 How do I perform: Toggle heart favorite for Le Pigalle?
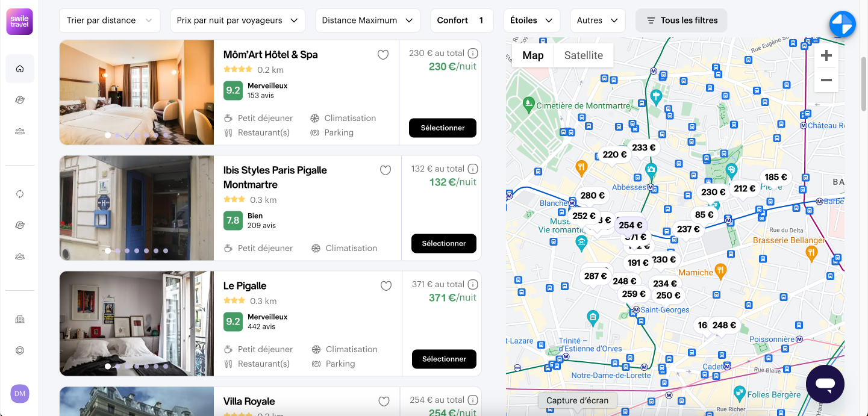(386, 286)
